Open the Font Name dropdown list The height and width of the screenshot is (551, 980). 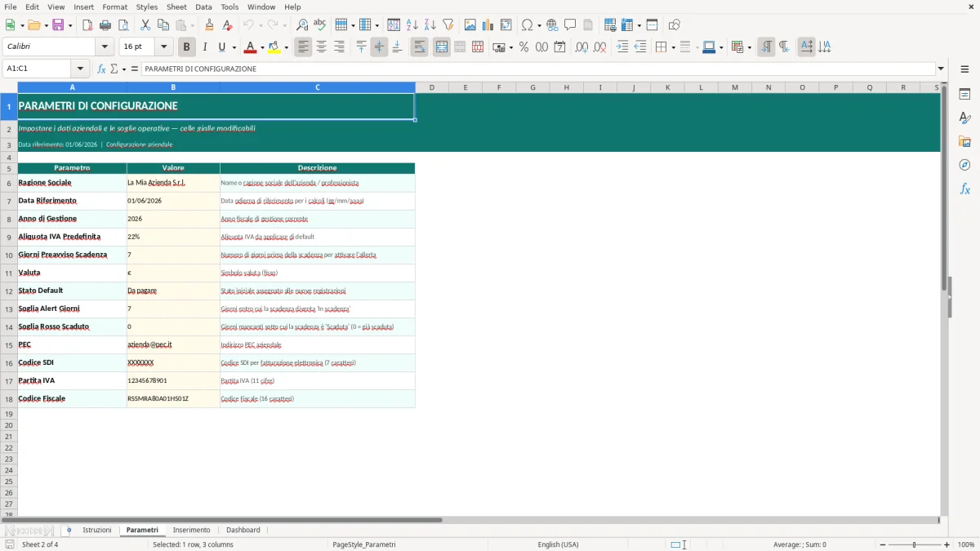tap(105, 47)
